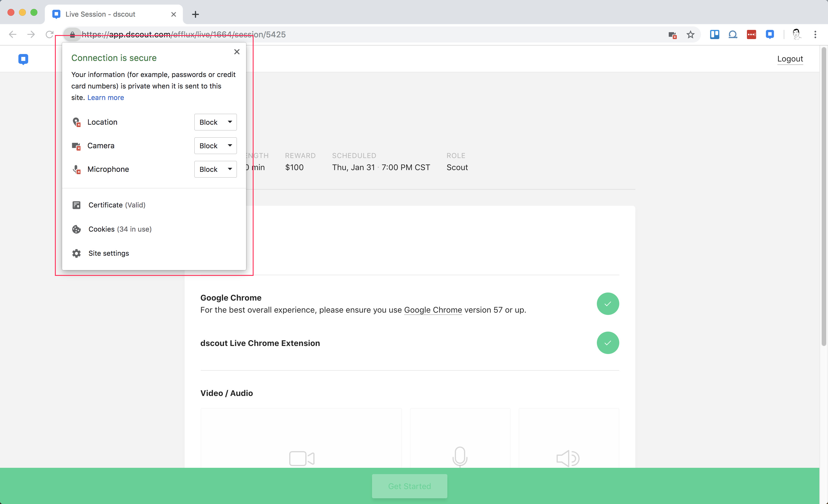Viewport: 828px width, 504px height.
Task: Bookmark this page with the star icon
Action: coord(690,34)
